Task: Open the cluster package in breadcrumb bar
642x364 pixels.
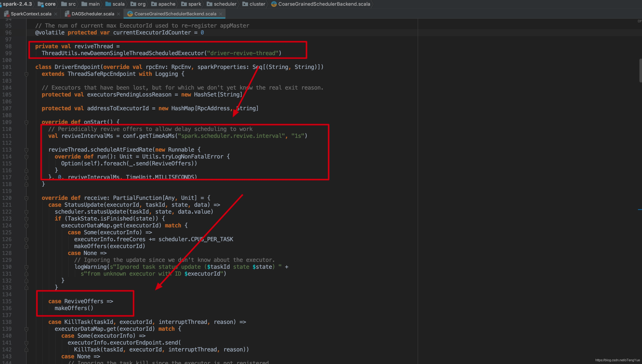Action: [254, 4]
